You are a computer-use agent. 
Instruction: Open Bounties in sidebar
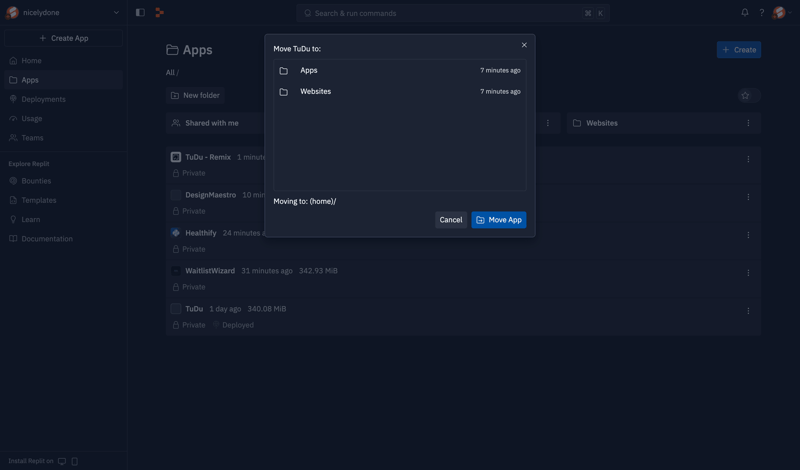pos(63,181)
